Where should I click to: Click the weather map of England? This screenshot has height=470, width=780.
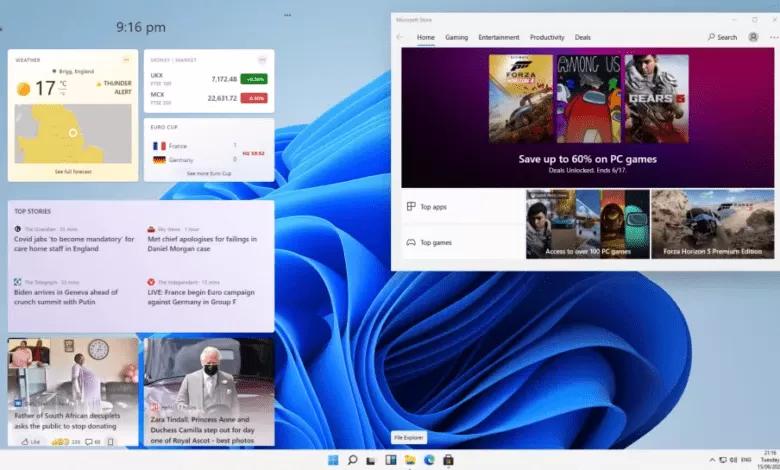73,134
